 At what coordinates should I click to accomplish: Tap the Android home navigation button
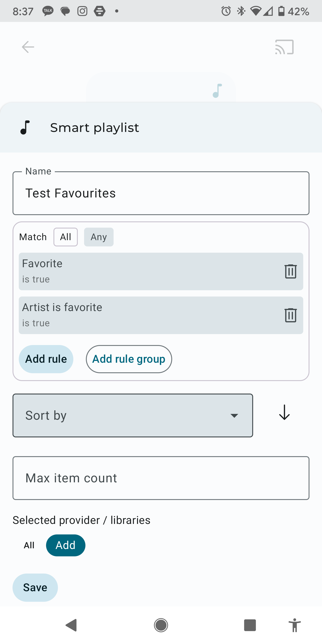[x=161, y=625]
